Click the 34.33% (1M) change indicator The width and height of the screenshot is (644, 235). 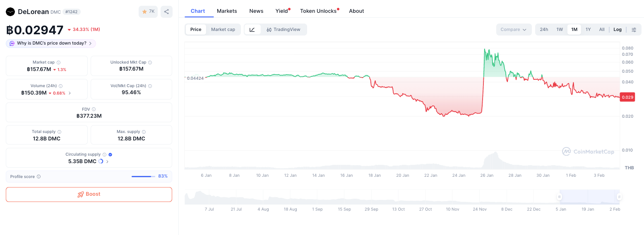[84, 30]
